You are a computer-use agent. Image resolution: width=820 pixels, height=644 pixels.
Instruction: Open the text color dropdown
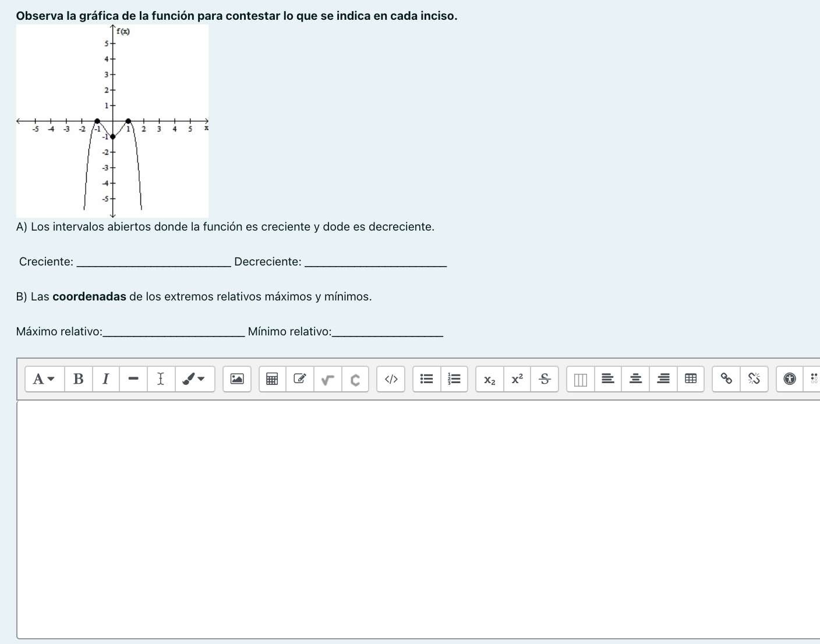(x=195, y=379)
